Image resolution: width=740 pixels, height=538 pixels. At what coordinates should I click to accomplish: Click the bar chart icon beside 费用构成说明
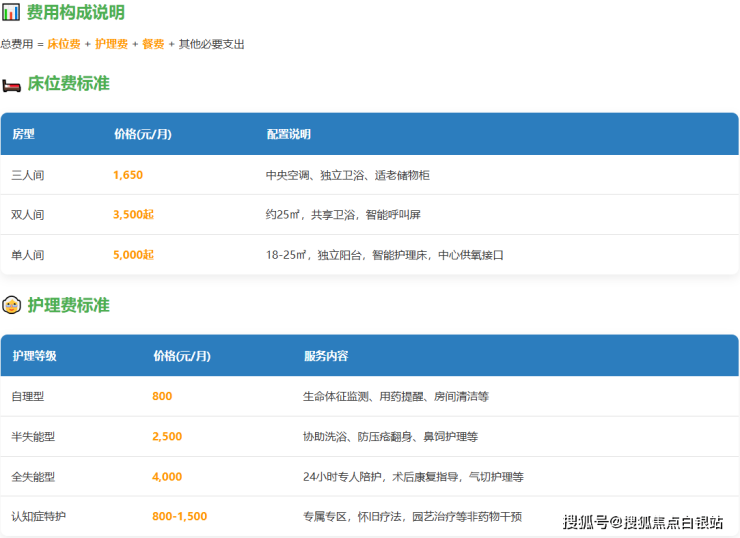(11, 13)
